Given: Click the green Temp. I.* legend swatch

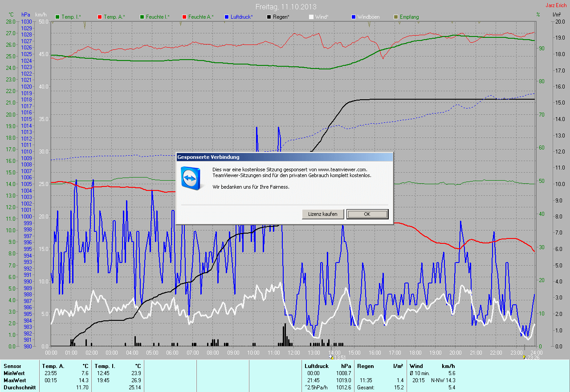Looking at the screenshot, I should pyautogui.click(x=57, y=17).
